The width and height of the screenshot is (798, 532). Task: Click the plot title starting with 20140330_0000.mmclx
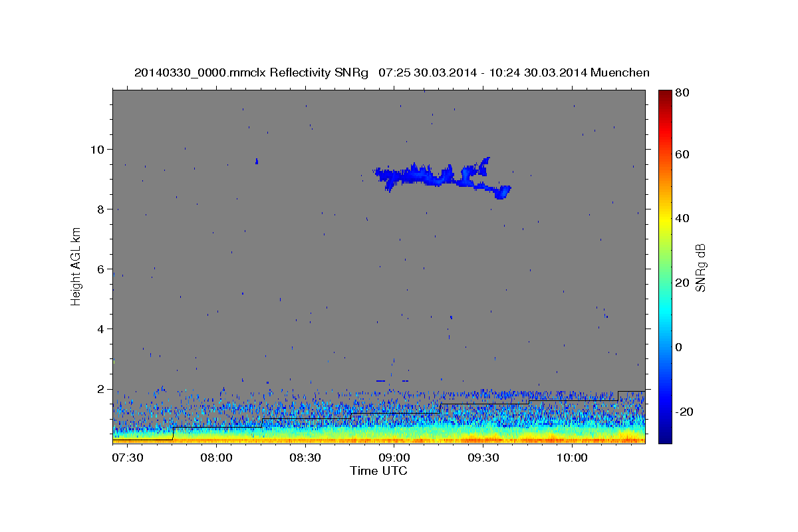coord(392,72)
